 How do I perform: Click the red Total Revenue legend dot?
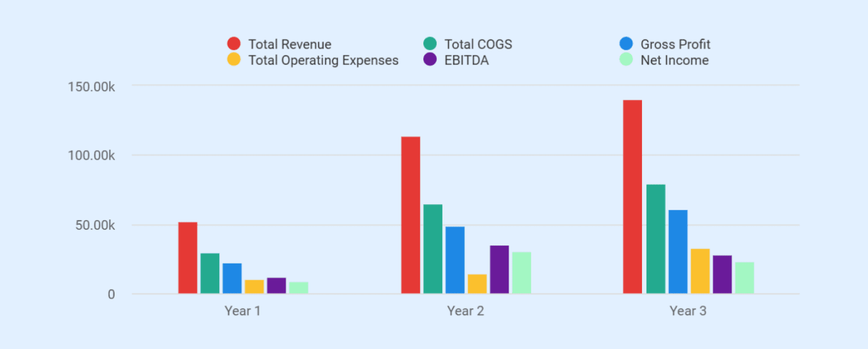pos(234,44)
